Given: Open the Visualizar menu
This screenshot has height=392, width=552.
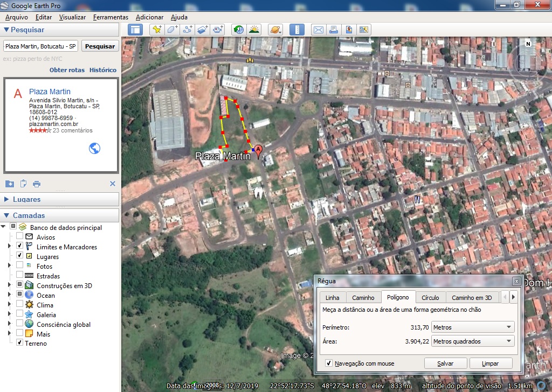Looking at the screenshot, I should point(73,17).
